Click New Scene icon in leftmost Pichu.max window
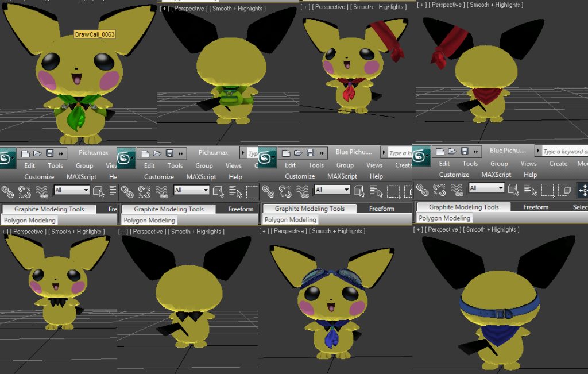This screenshot has width=588, height=374. tap(25, 153)
